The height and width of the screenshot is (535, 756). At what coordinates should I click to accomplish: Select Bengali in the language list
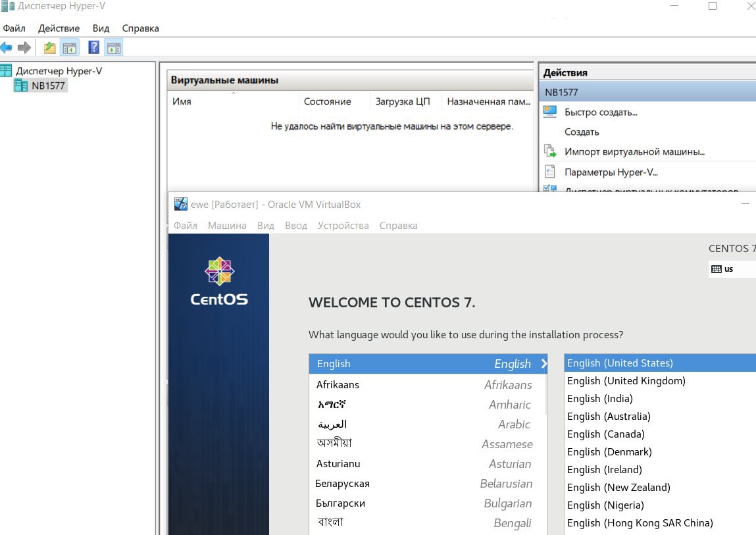[x=427, y=523]
